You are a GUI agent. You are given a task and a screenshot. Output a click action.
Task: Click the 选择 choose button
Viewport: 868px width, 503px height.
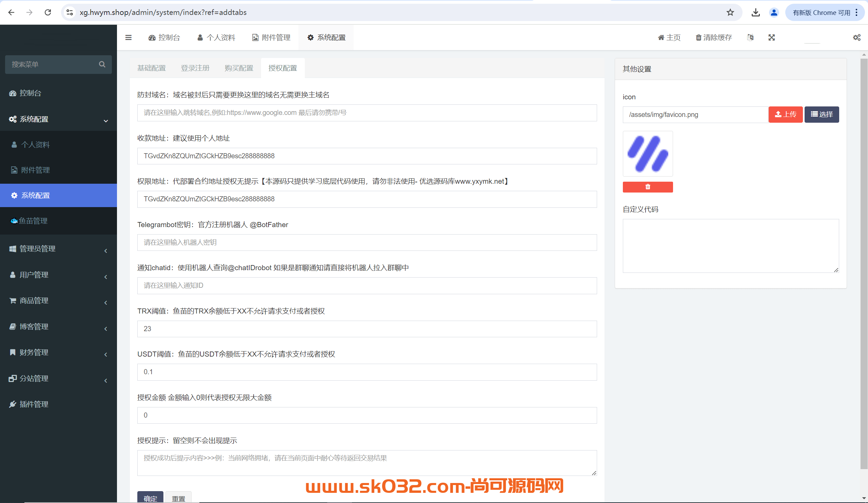[822, 115]
